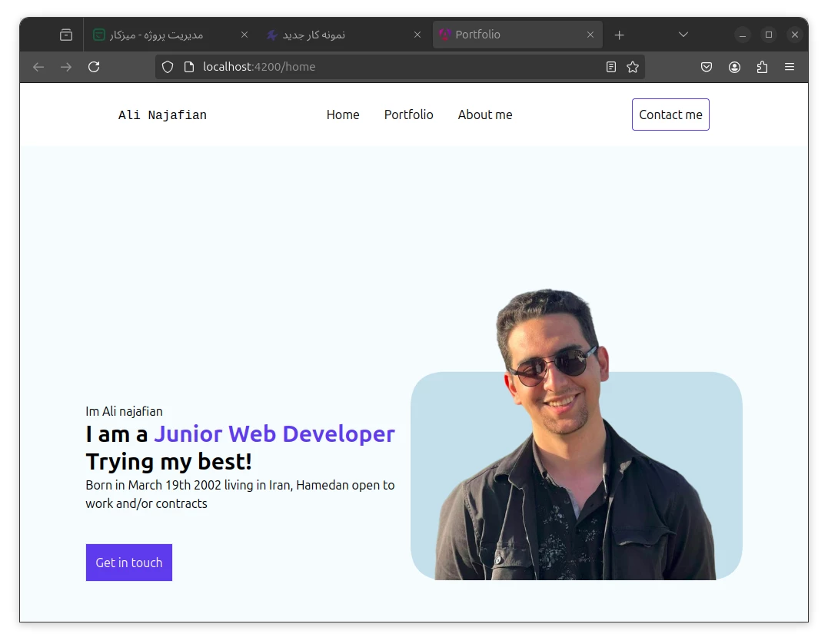Viewport: 828px width, 644px height.
Task: Open the Firefox extensions puzzle icon
Action: tap(762, 67)
